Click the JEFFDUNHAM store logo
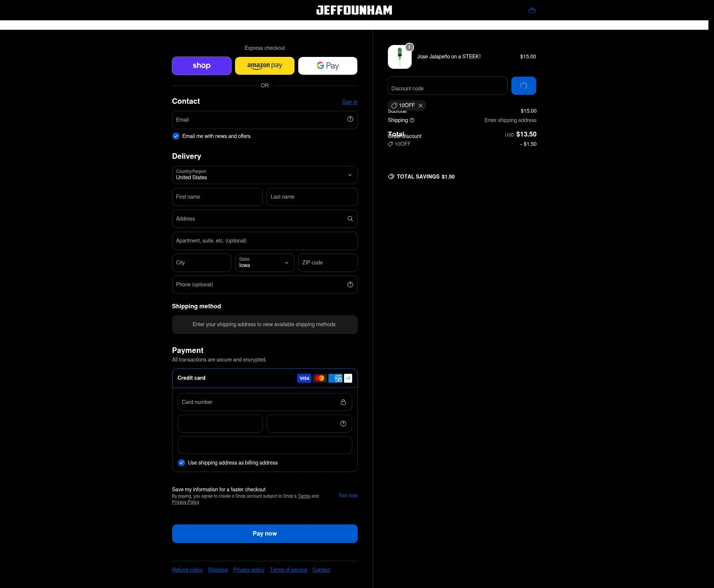Screen dimensions: 714x588 (x=354, y=10)
